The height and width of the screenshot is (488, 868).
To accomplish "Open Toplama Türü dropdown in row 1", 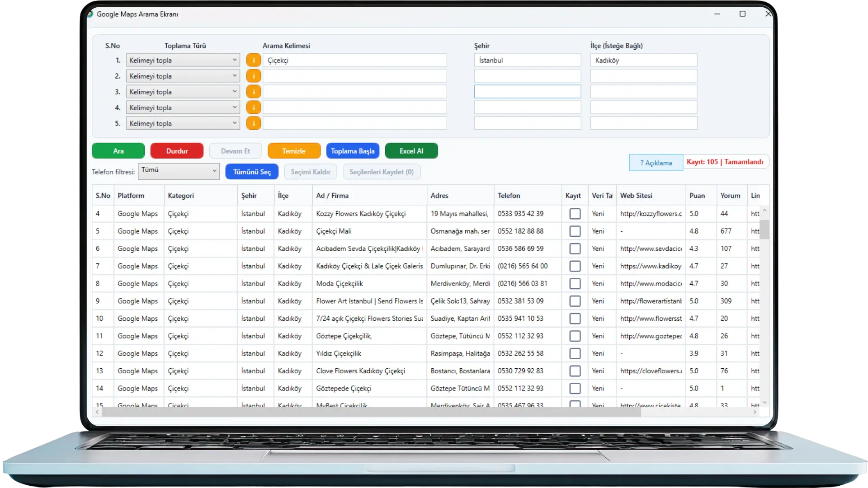I will [183, 60].
